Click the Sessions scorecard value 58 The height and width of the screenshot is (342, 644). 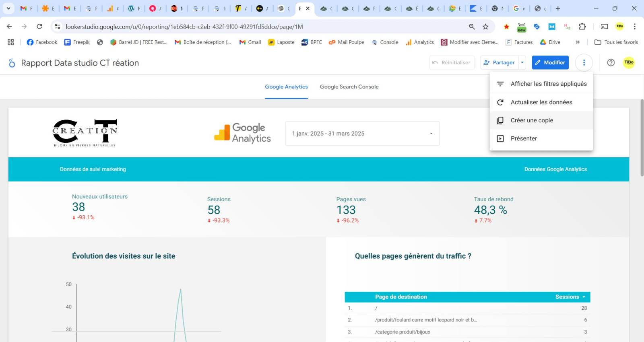tap(214, 210)
